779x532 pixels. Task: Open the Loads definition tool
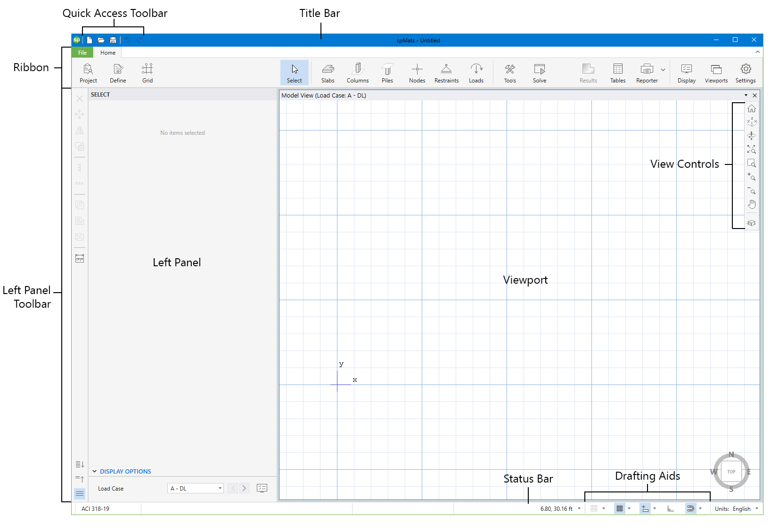pyautogui.click(x=476, y=72)
